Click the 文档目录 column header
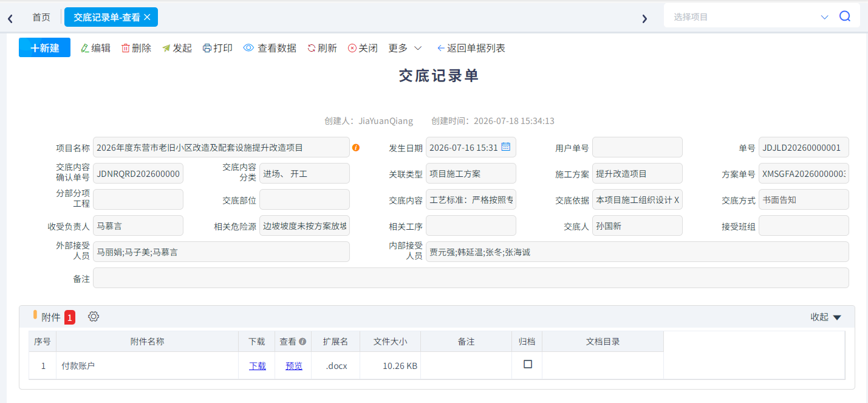Screen dimensions: 868x403 (x=603, y=342)
